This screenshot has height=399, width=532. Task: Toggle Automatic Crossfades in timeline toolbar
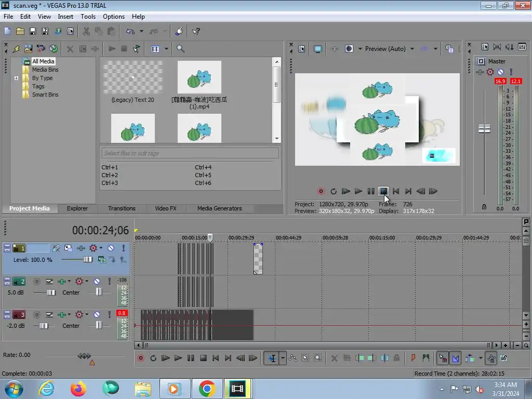[x=455, y=358]
